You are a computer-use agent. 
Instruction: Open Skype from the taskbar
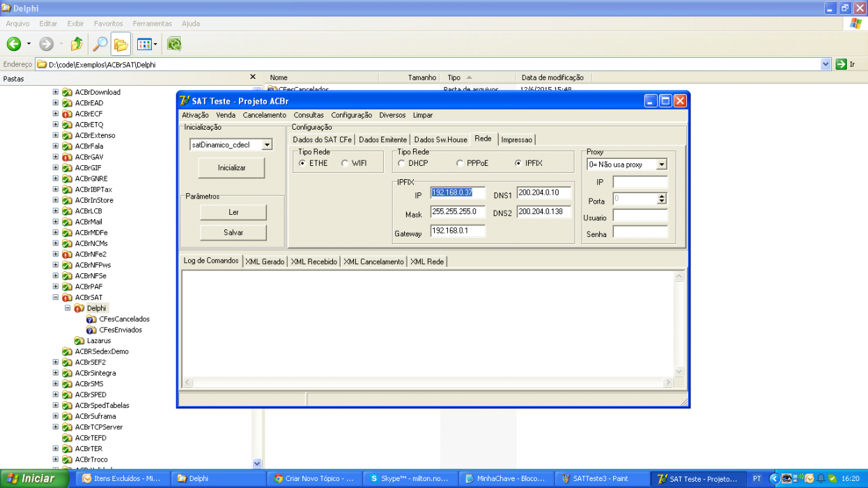coord(411,479)
